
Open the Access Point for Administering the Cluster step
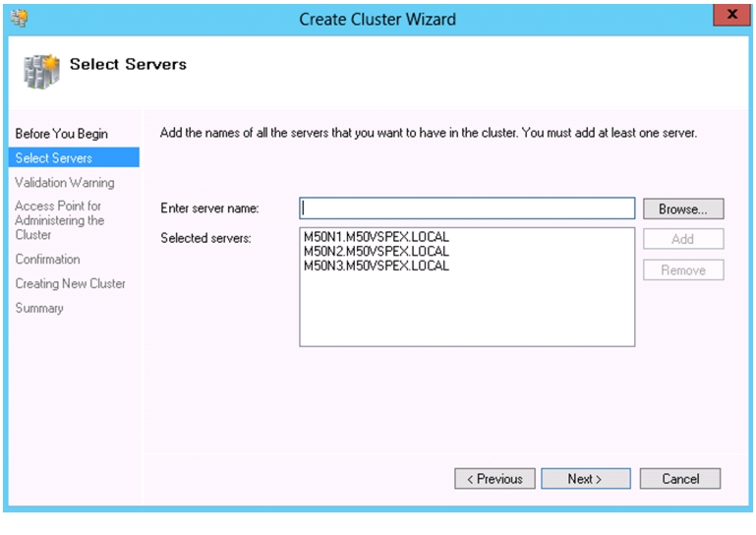59,220
